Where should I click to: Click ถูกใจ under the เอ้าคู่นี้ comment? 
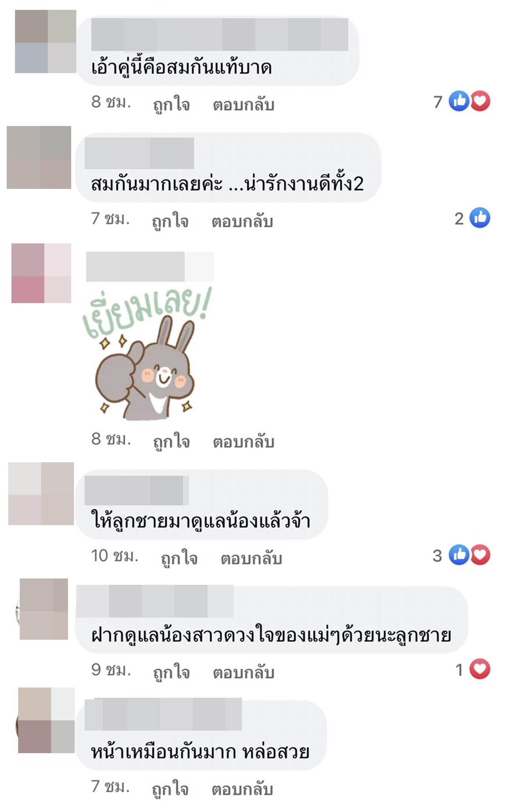point(172,104)
